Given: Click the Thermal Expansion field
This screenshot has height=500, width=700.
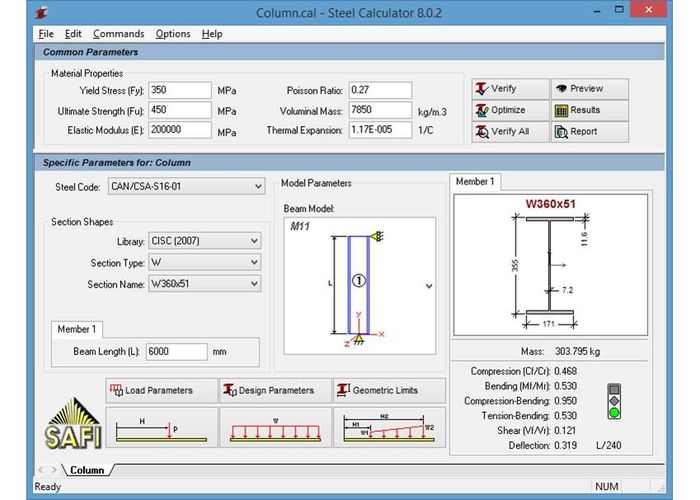Looking at the screenshot, I should 380,130.
